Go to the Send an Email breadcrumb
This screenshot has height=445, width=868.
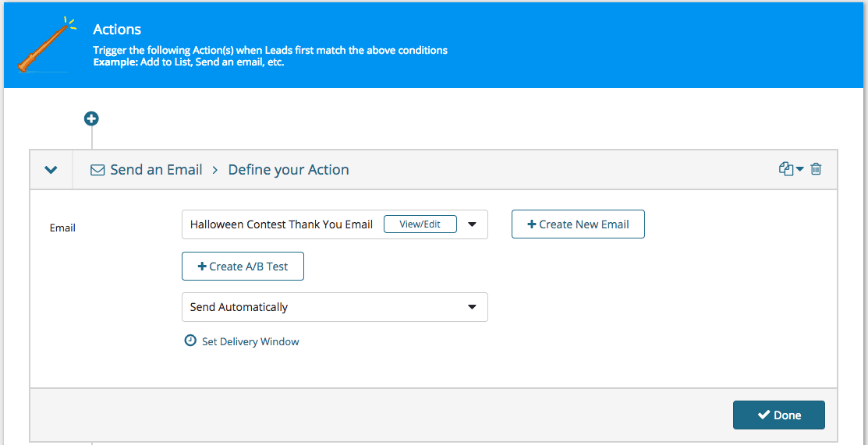click(156, 170)
